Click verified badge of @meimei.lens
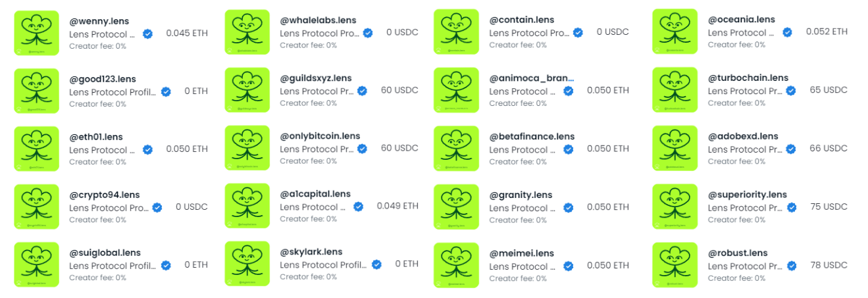 pos(568,266)
